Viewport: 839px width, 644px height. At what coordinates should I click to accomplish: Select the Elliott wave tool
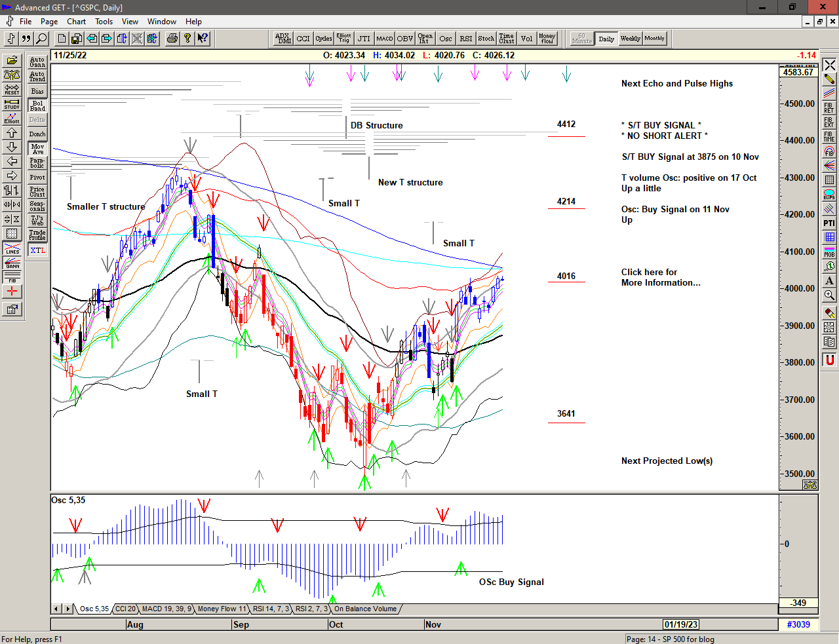coord(12,119)
